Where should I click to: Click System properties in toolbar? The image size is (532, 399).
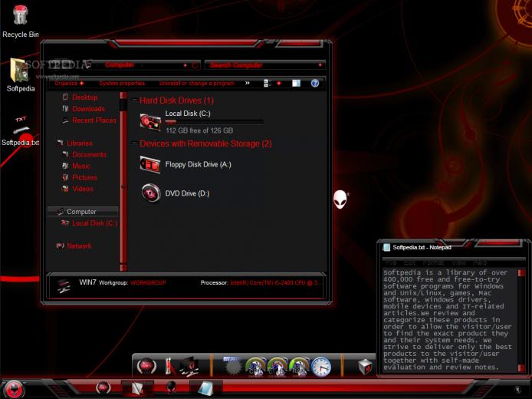pos(122,83)
